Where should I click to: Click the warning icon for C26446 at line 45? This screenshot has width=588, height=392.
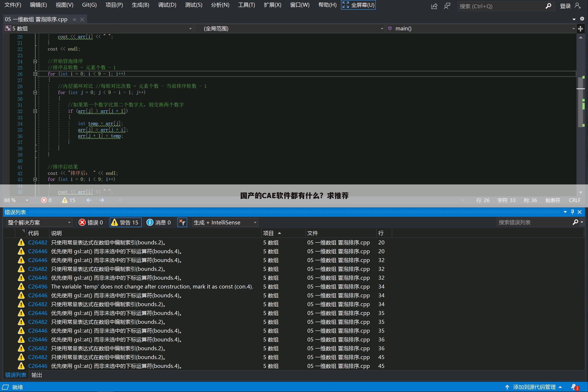(21, 366)
